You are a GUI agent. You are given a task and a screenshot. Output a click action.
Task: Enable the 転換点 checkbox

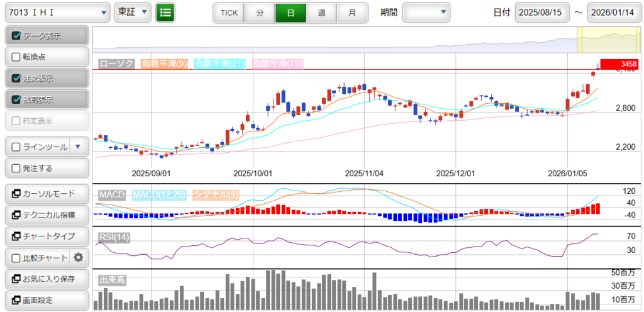pyautogui.click(x=16, y=57)
